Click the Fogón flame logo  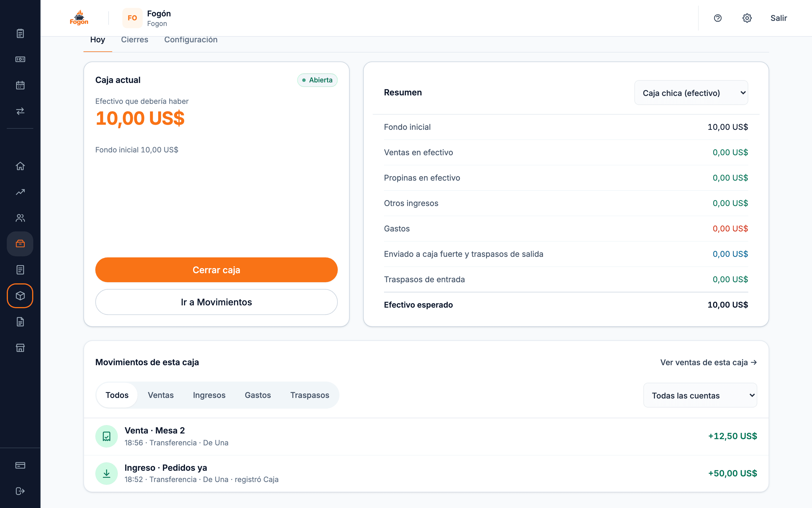tap(79, 18)
